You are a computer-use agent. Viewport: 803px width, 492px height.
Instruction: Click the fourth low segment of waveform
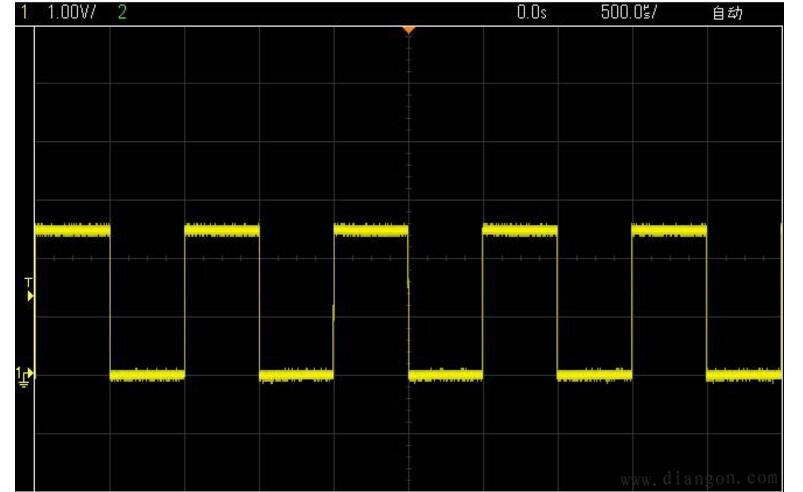595,375
